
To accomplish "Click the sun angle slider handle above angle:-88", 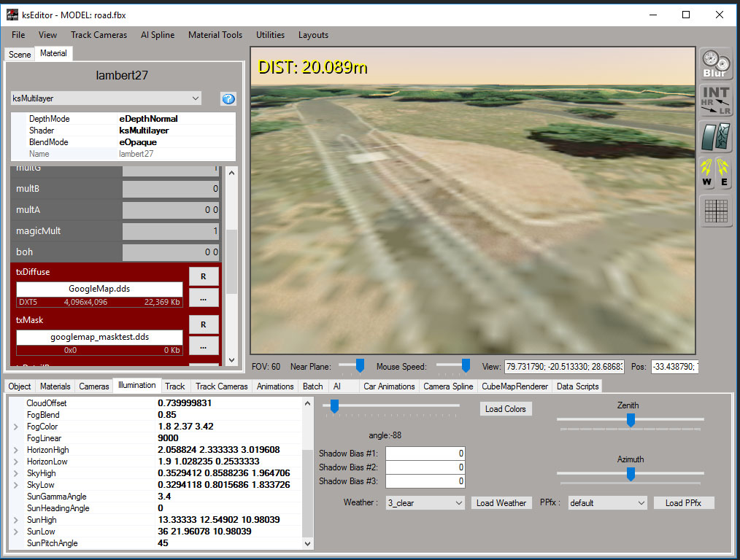I will 334,406.
